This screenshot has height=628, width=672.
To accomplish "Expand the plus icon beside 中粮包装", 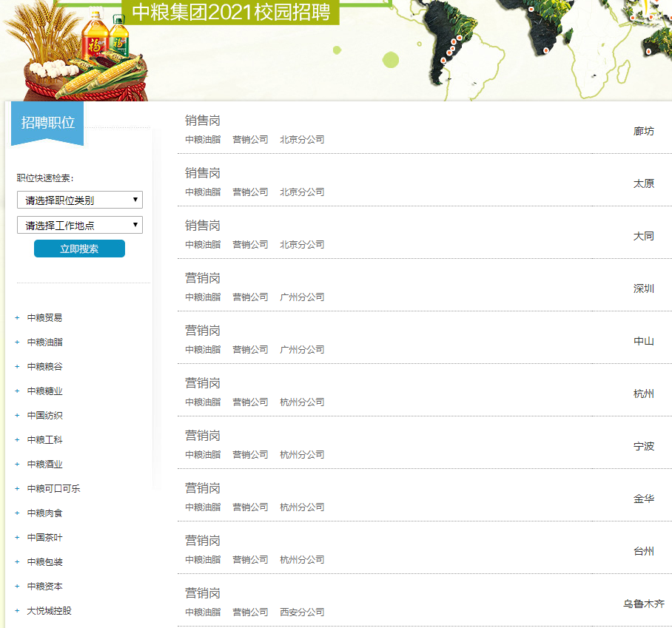I will point(17,562).
